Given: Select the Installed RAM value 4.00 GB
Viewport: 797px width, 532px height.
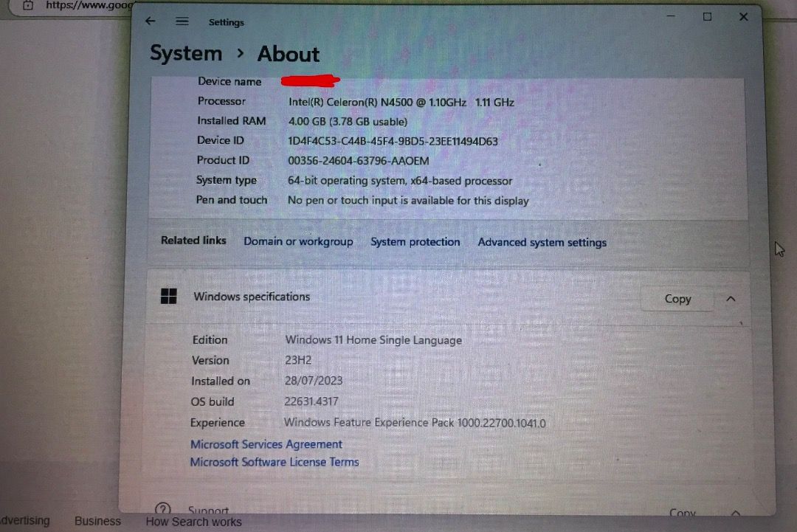Looking at the screenshot, I should click(x=348, y=122).
